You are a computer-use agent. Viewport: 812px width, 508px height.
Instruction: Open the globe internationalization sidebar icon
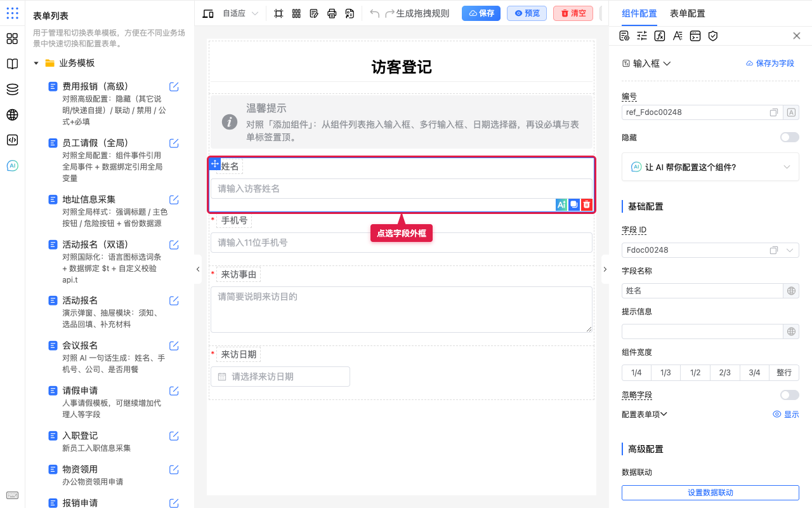point(12,115)
